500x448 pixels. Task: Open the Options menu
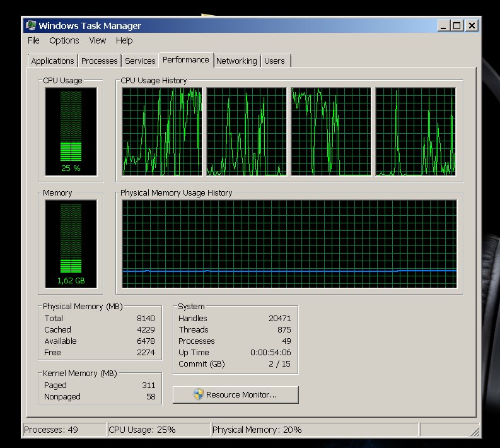[64, 40]
